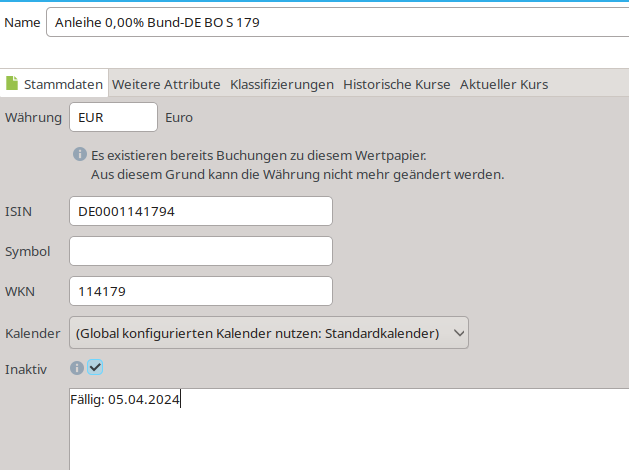Viewport: 629px width, 470px height.
Task: Switch to the Weitere Attribute tab
Action: click(166, 85)
